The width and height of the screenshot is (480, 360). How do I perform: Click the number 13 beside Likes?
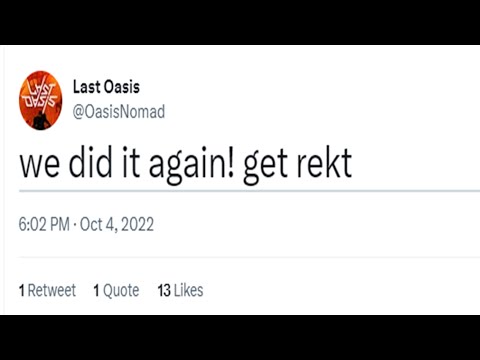[164, 290]
